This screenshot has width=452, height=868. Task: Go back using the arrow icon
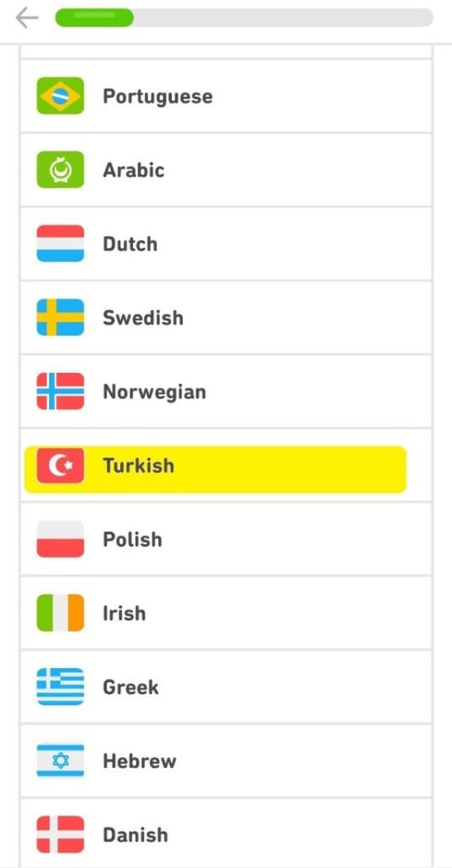(27, 18)
